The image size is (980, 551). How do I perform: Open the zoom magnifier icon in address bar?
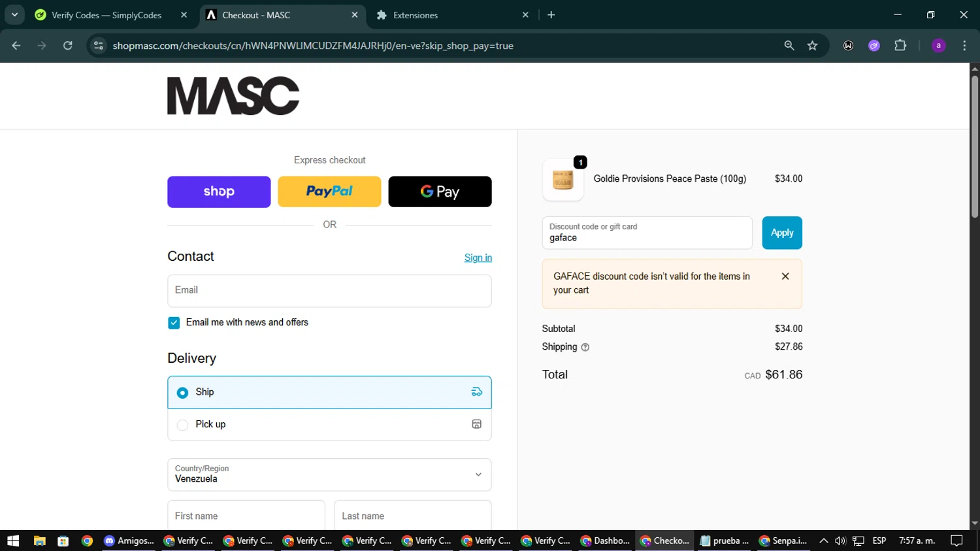789,46
